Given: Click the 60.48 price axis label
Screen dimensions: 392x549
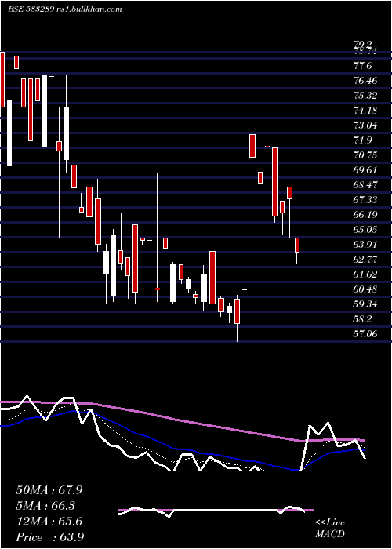Looking at the screenshot, I should coord(365,289).
